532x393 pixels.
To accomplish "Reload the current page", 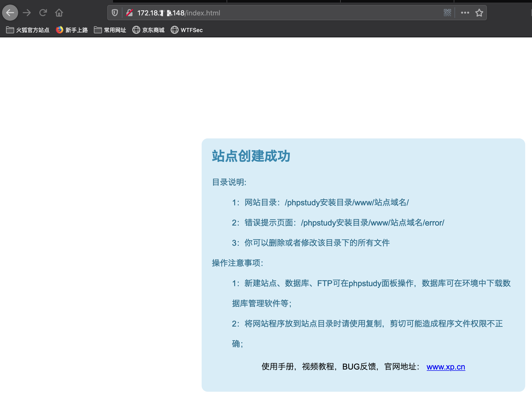I will pos(43,13).
